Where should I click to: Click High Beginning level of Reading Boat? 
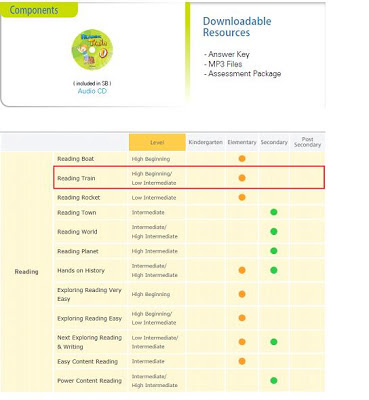[x=151, y=159]
